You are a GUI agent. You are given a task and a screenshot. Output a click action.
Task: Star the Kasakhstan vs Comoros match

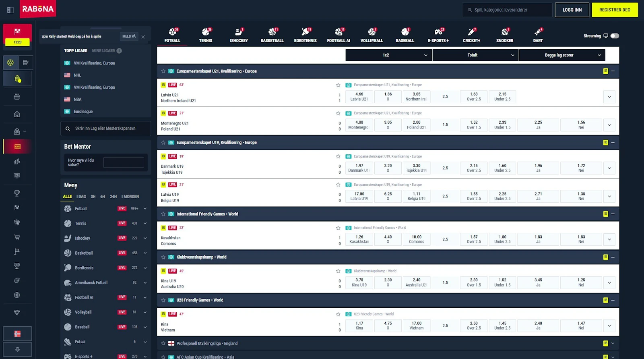pyautogui.click(x=338, y=228)
